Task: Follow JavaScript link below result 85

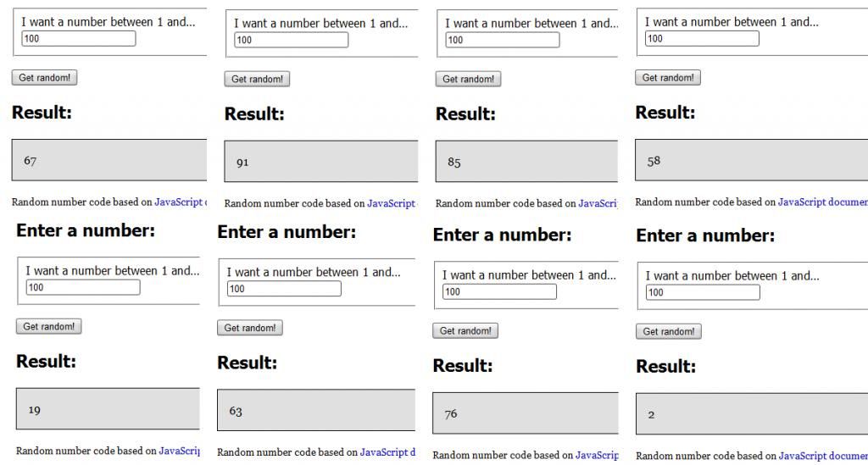Action: 598,204
